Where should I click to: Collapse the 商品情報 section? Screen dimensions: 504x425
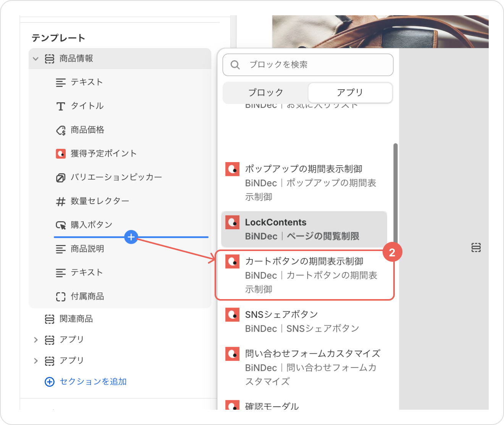click(x=36, y=59)
